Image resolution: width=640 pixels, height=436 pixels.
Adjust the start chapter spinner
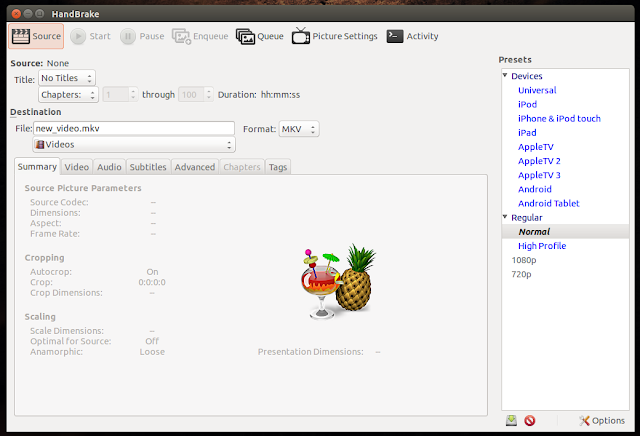(120, 95)
